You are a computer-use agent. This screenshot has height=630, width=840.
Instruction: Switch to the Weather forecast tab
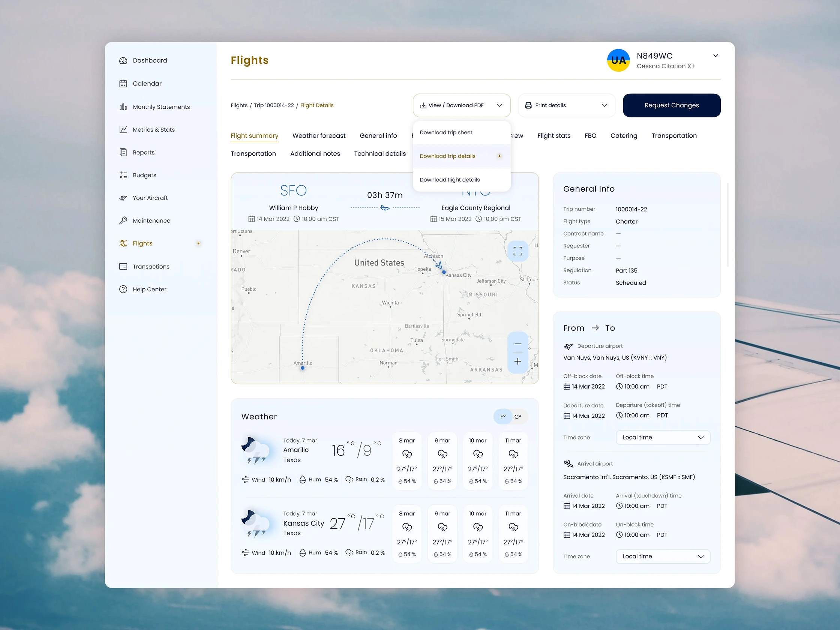319,136
